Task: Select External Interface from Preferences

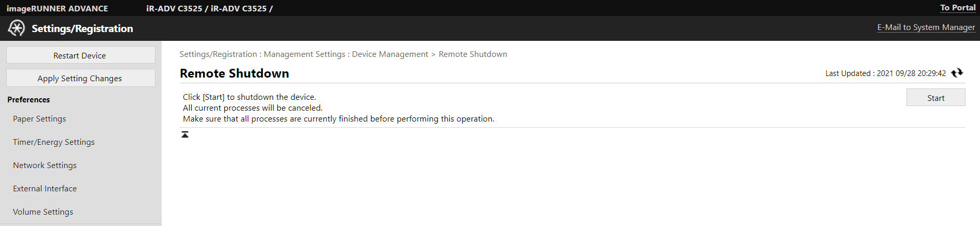Action: tap(45, 189)
